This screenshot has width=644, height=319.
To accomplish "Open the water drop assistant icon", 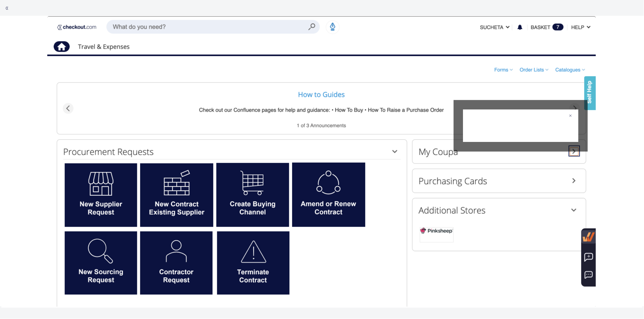I will click(x=333, y=27).
